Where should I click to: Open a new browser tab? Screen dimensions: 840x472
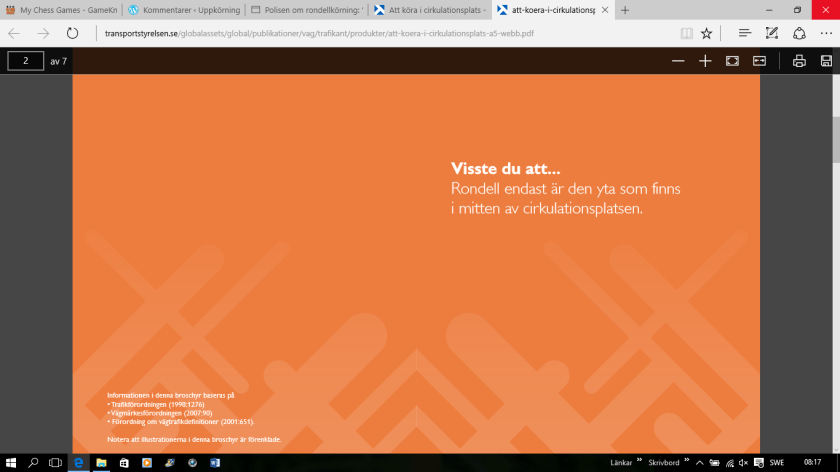pyautogui.click(x=625, y=10)
